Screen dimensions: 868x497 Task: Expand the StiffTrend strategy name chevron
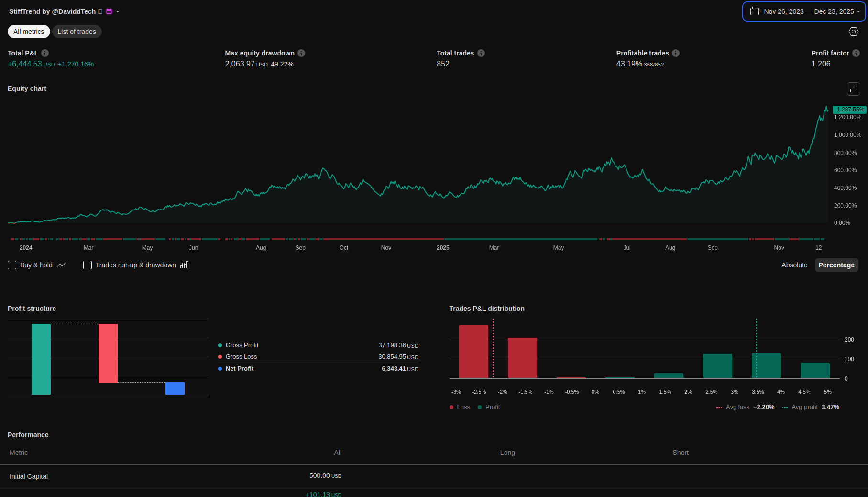click(x=118, y=11)
